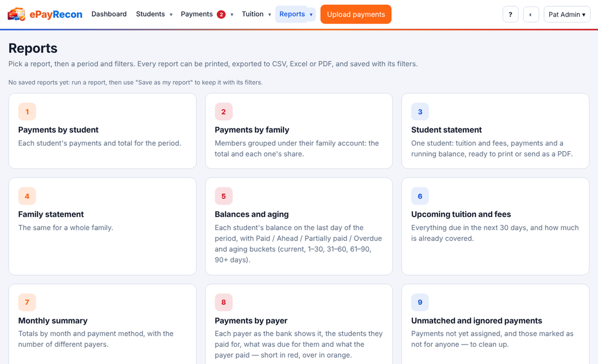This screenshot has height=364, width=598.
Task: Expand the Tuition menu arrow
Action: [x=270, y=14]
